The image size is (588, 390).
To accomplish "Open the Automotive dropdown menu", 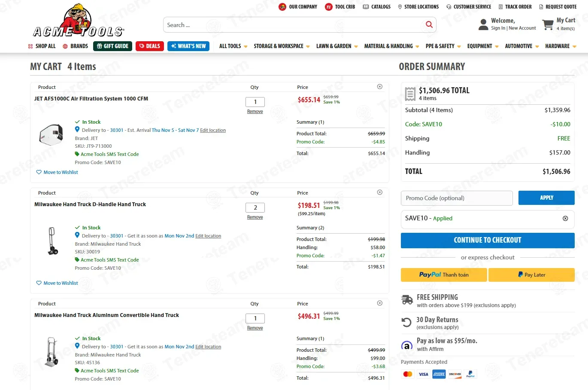I will coord(522,46).
